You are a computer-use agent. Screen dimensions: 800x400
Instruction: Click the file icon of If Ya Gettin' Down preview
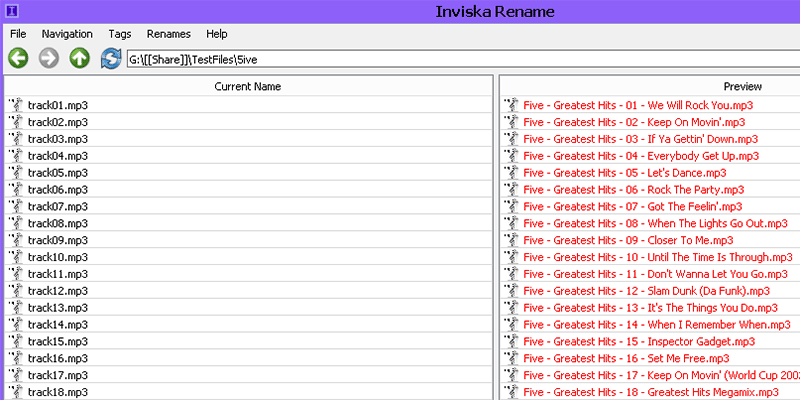pos(512,138)
